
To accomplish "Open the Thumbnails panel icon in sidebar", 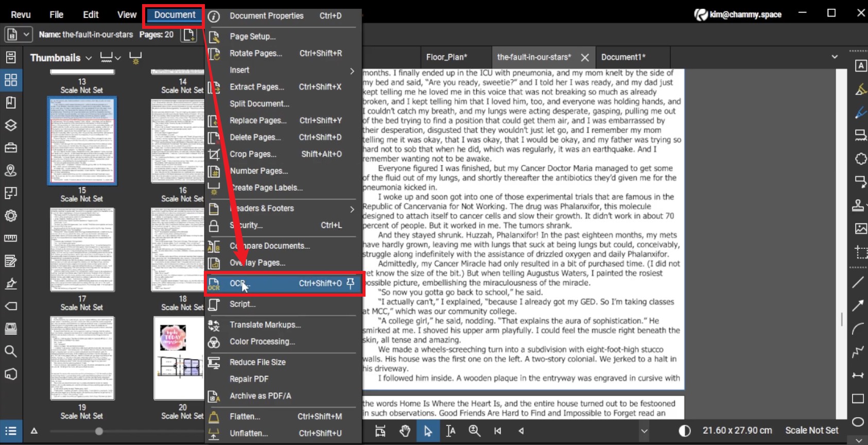I will (x=11, y=80).
